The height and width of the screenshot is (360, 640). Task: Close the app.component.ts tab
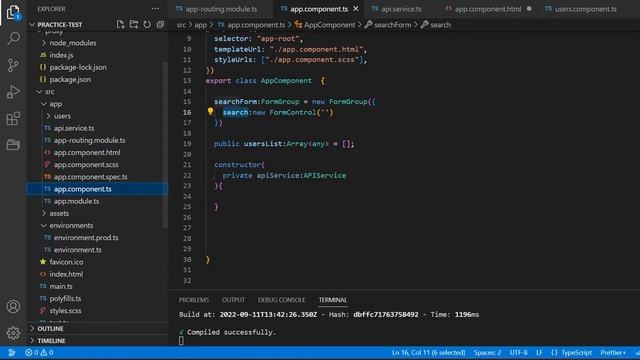click(356, 9)
